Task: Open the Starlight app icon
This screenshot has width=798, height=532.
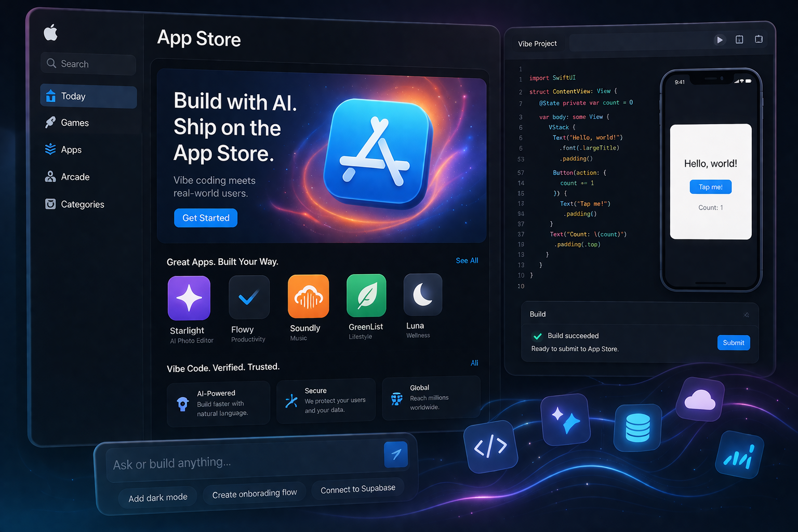Action: pos(189,298)
